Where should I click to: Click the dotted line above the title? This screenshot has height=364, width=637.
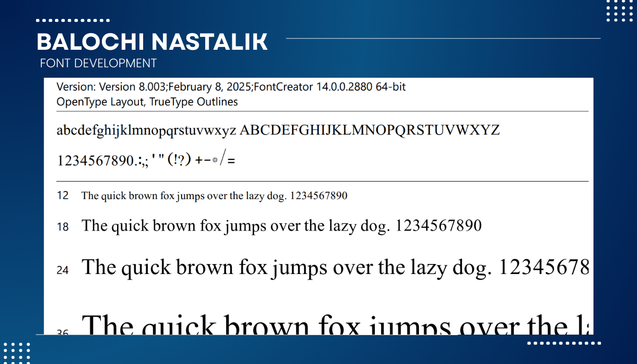tap(73, 20)
